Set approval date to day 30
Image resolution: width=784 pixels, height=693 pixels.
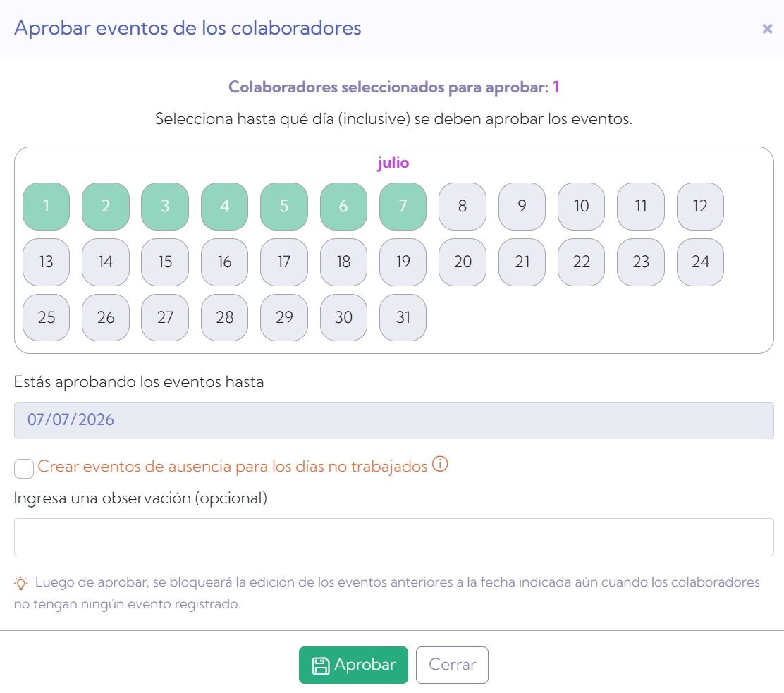click(x=343, y=317)
